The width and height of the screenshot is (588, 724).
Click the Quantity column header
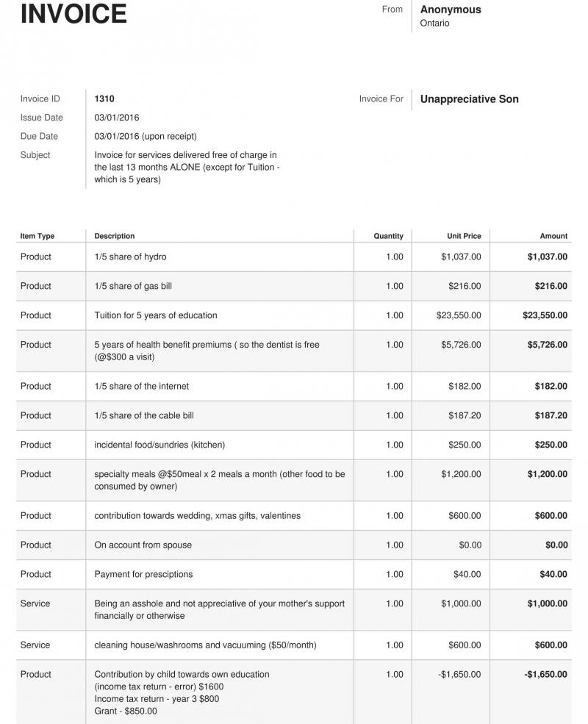[388, 236]
